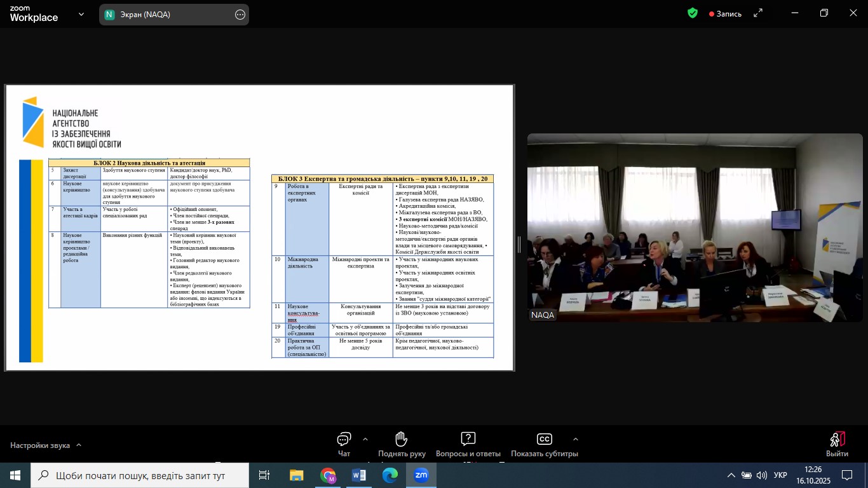
Task: Click the NAQA speaker video thumbnail
Action: 695,227
